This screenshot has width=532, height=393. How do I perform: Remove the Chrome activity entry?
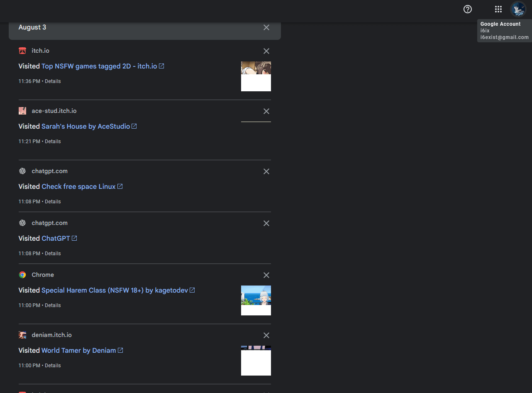266,275
